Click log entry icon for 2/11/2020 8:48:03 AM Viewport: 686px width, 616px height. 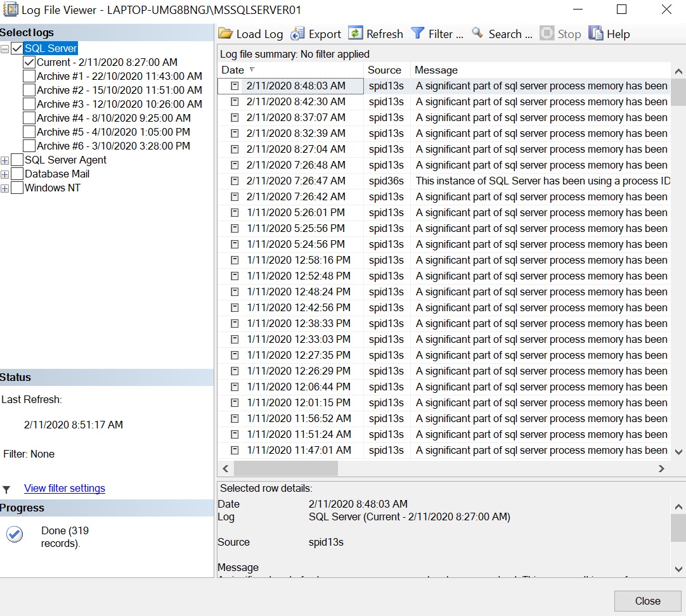click(x=235, y=86)
